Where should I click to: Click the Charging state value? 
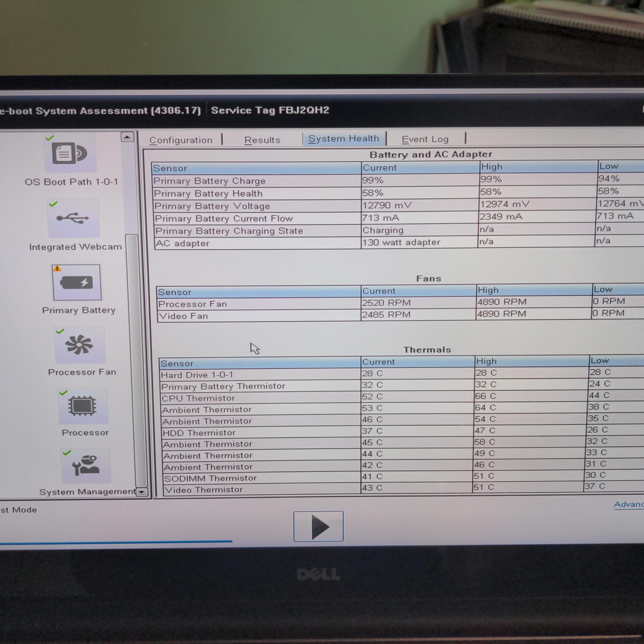[x=383, y=230]
